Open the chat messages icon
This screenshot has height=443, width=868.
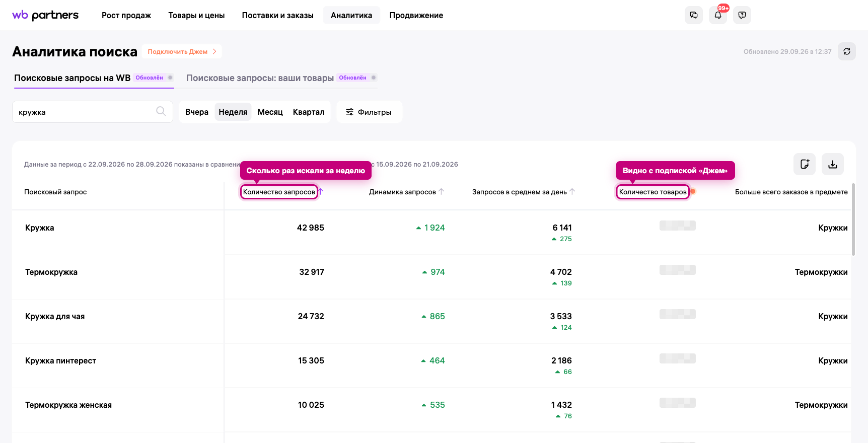tap(694, 15)
